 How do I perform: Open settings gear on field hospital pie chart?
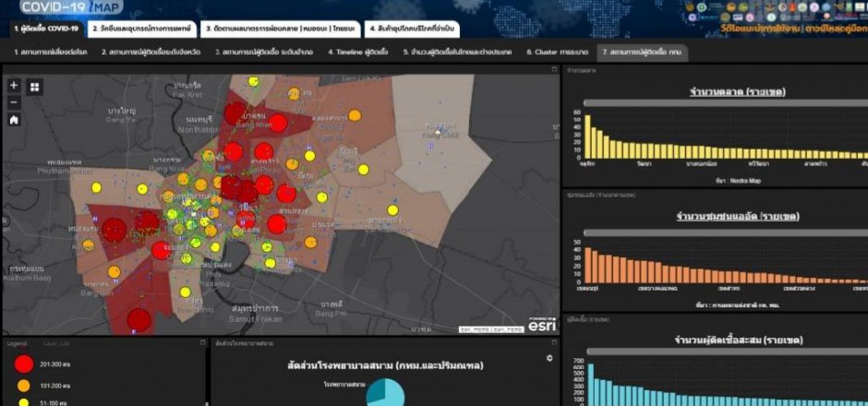(550, 358)
